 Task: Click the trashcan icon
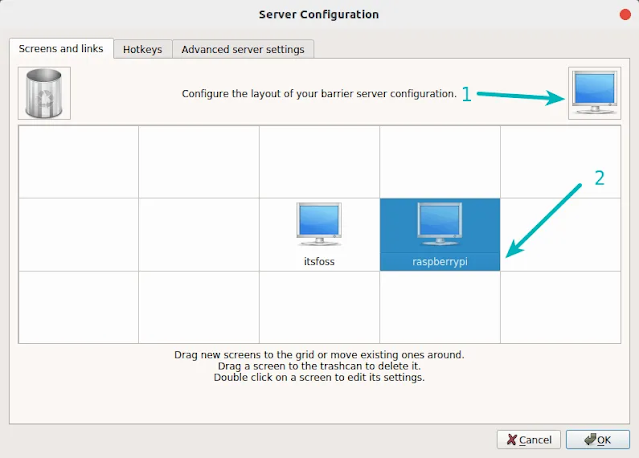click(x=44, y=93)
